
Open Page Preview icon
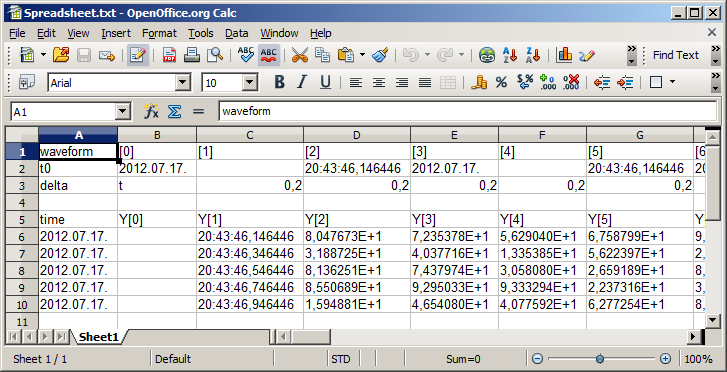[x=215, y=55]
